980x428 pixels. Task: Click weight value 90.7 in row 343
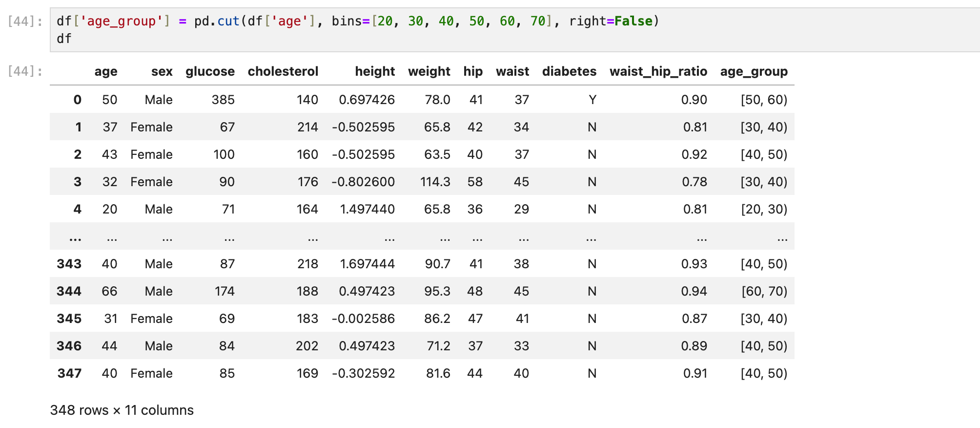point(437,264)
